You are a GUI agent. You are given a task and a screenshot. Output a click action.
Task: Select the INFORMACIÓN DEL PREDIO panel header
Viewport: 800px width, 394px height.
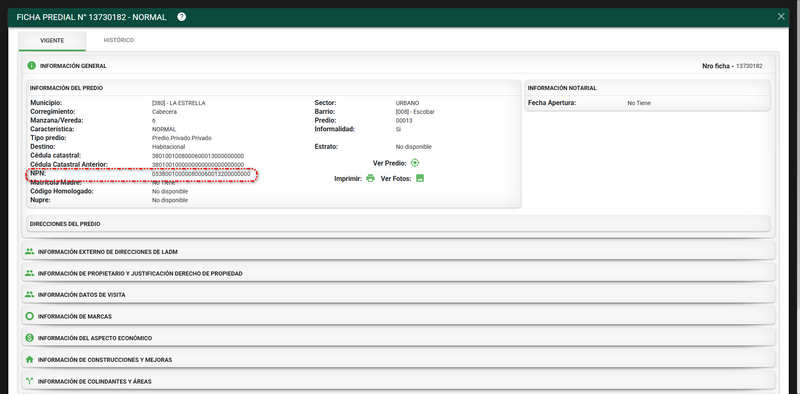[273, 88]
